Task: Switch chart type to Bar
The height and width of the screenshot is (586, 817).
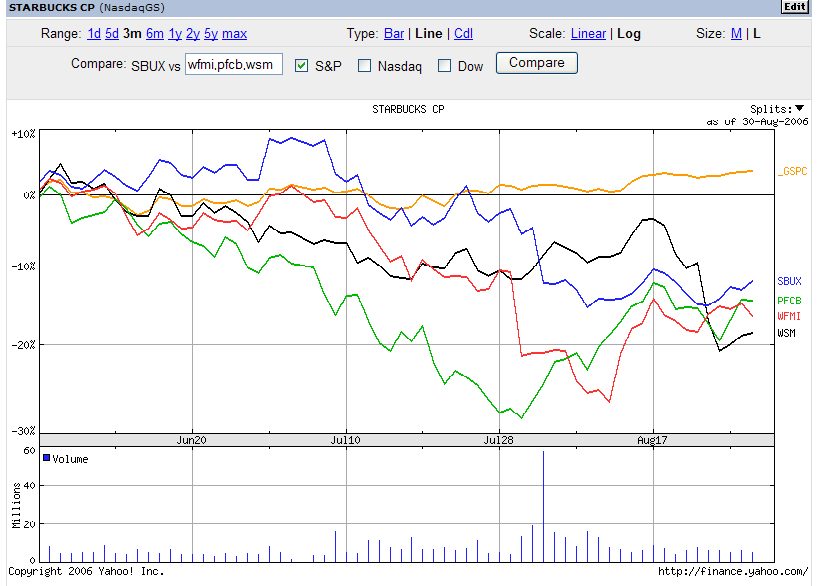Action: point(394,34)
